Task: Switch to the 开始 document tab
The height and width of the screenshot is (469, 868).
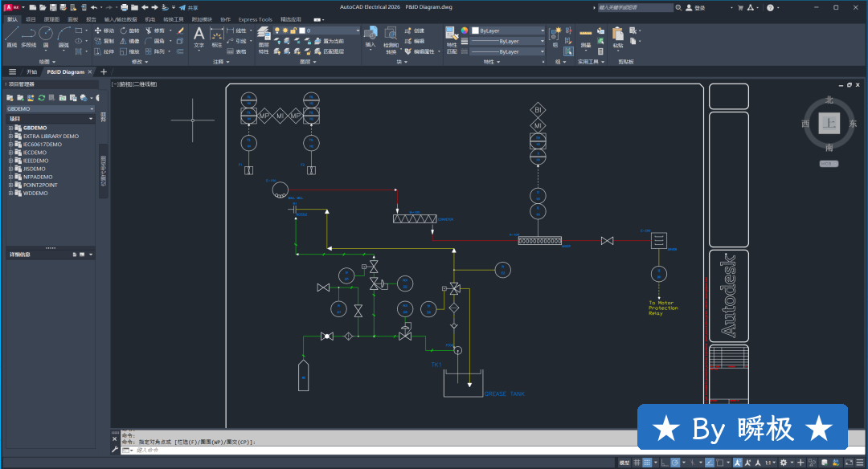Action: [x=32, y=71]
